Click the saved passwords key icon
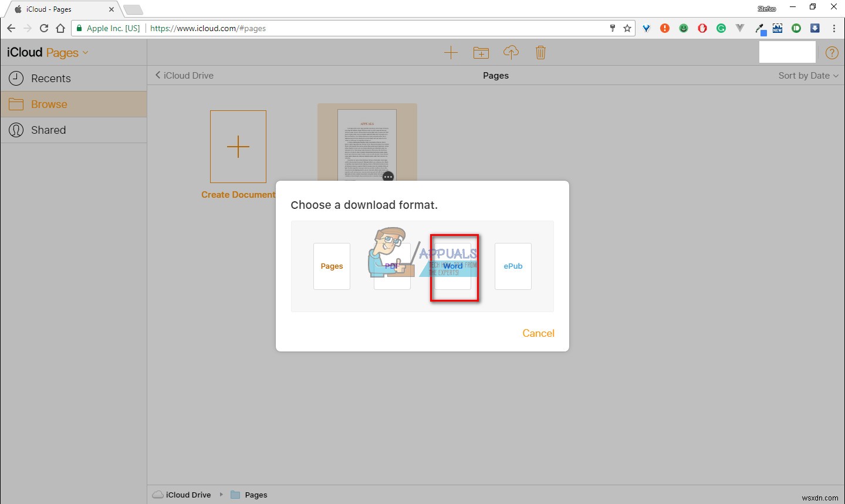 (x=613, y=28)
